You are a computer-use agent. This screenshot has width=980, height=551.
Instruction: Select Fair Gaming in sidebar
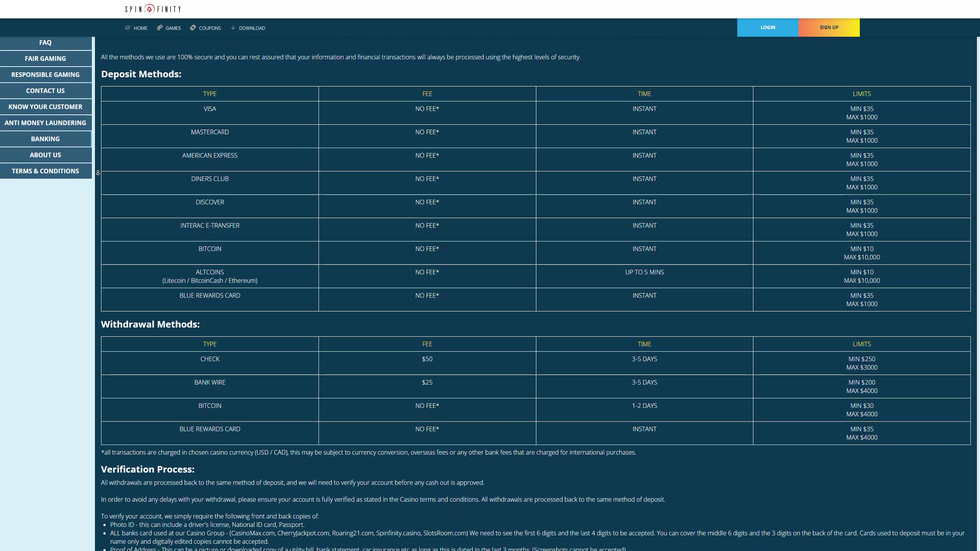[x=45, y=59]
